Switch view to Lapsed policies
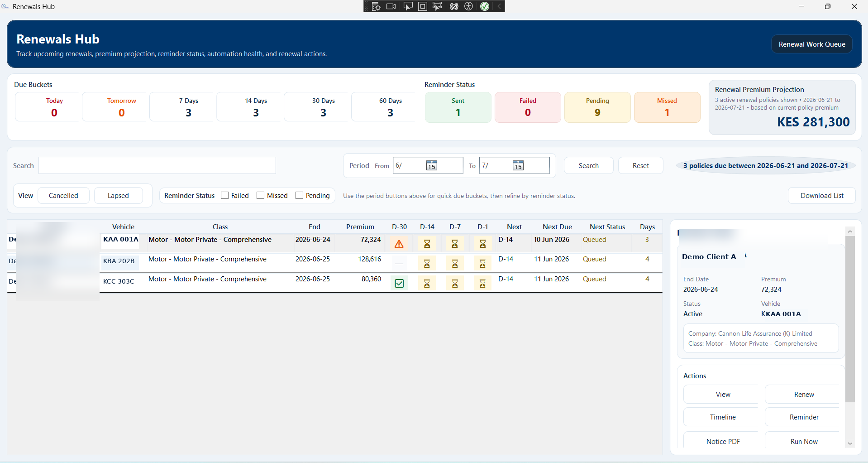The height and width of the screenshot is (463, 868). (118, 195)
